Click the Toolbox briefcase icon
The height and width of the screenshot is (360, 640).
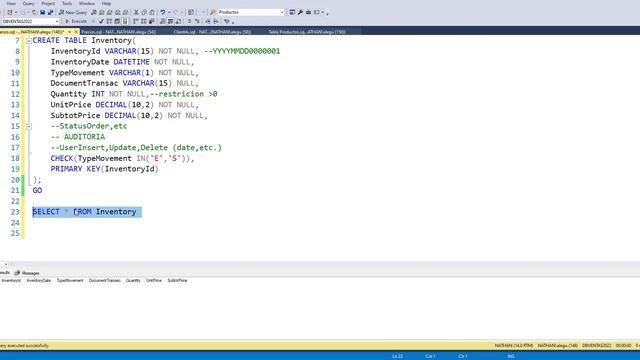coord(308,12)
